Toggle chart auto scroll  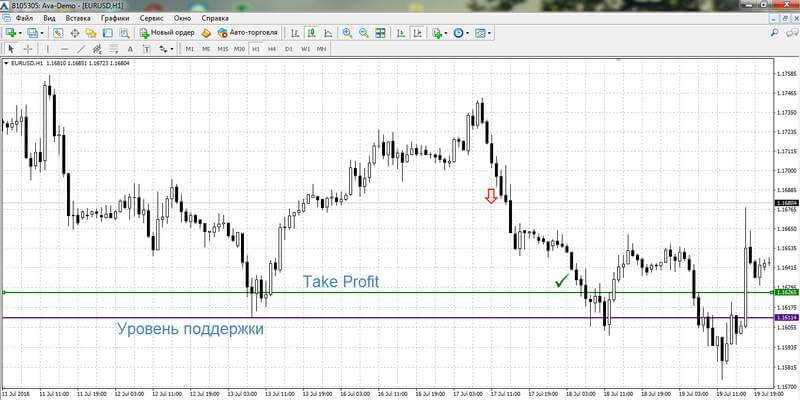[x=402, y=33]
